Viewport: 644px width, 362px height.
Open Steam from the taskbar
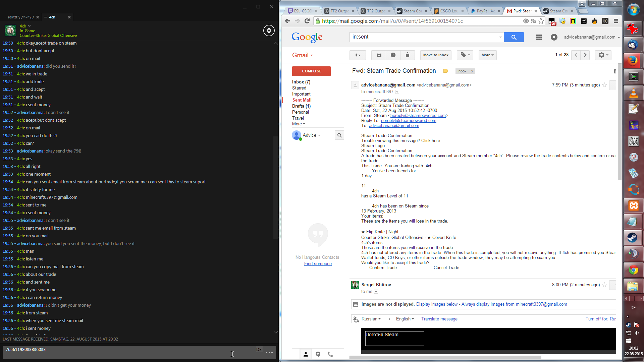[x=633, y=238]
